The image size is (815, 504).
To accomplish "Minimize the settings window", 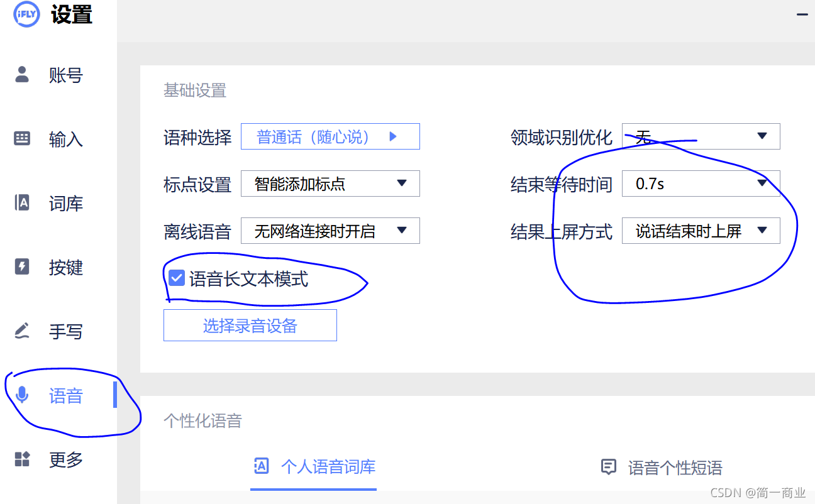I will 802,14.
